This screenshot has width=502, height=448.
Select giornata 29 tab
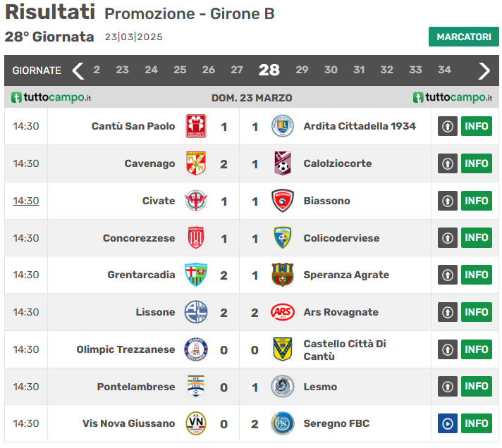click(x=302, y=70)
